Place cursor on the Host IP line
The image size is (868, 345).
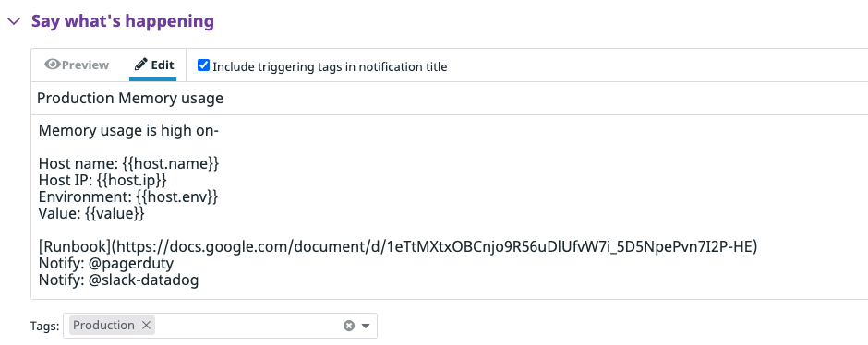102,180
